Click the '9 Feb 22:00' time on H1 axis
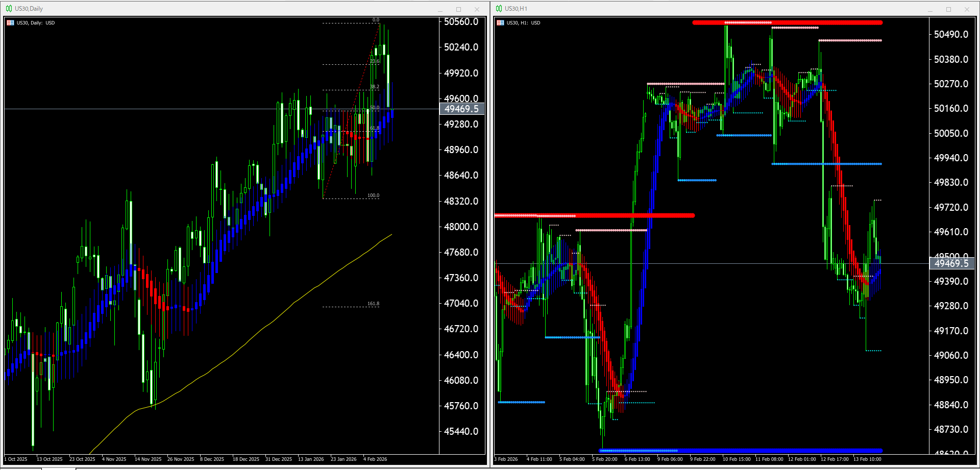 pyautogui.click(x=703, y=459)
